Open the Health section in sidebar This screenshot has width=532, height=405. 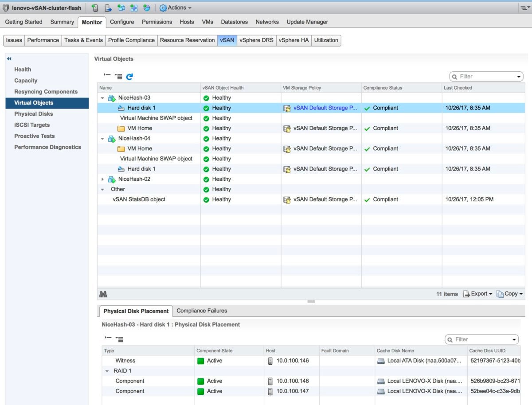tap(23, 70)
